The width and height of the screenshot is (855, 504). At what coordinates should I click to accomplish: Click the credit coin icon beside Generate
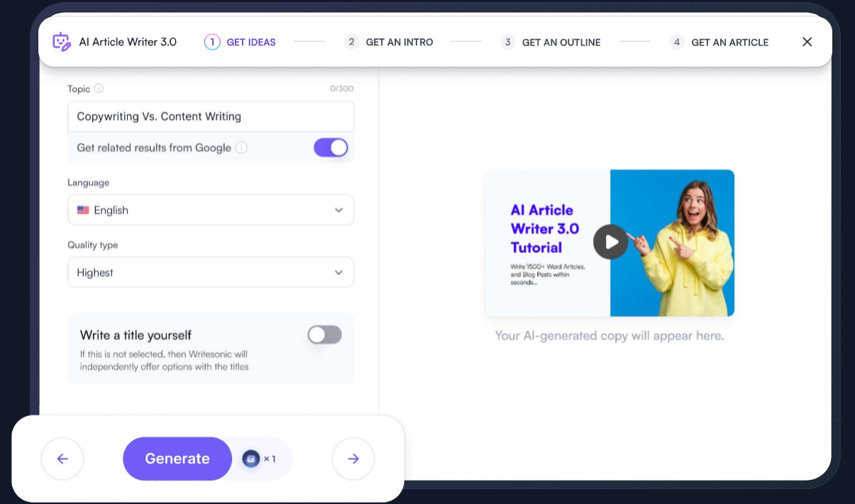[251, 459]
